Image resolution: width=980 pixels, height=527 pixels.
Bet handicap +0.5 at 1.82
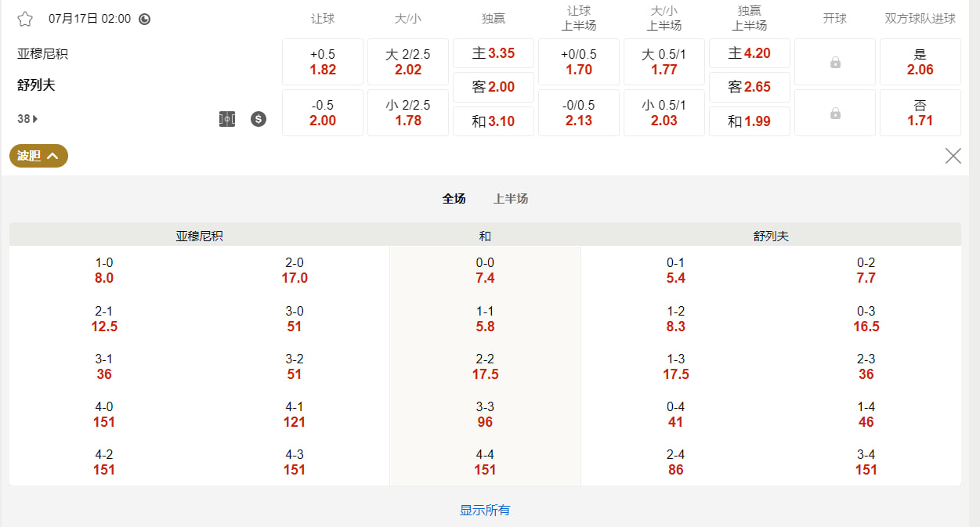(323, 62)
